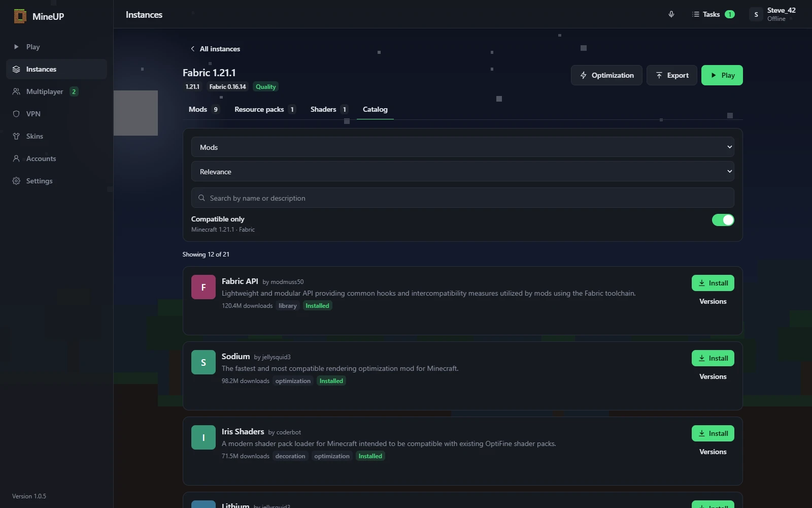Expand the Relevance sort dropdown
Screen dimensions: 812x508
(463, 171)
